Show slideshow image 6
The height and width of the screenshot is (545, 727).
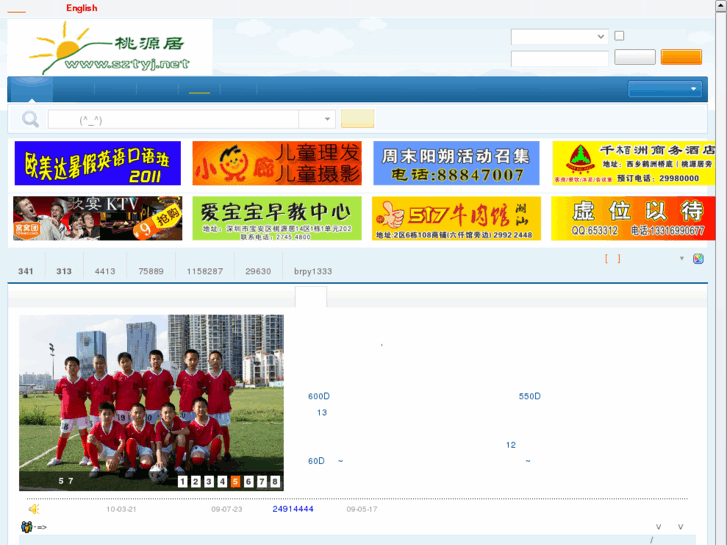click(x=249, y=481)
